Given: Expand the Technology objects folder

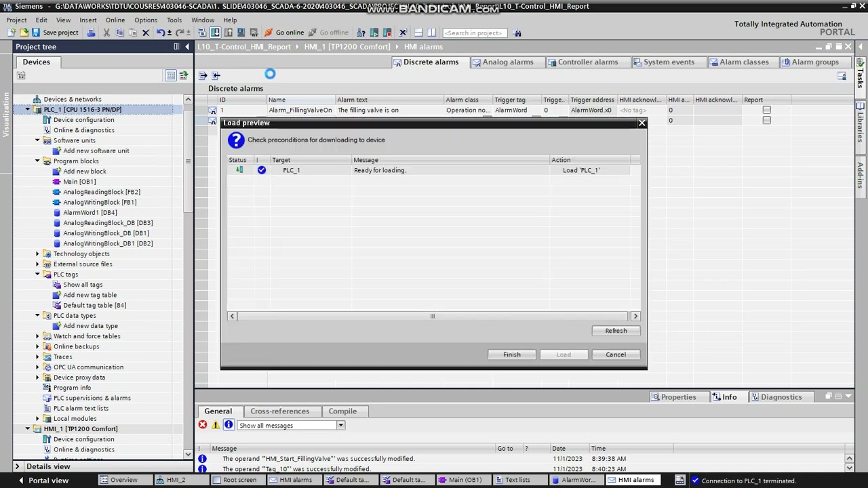Looking at the screenshot, I should (x=37, y=254).
